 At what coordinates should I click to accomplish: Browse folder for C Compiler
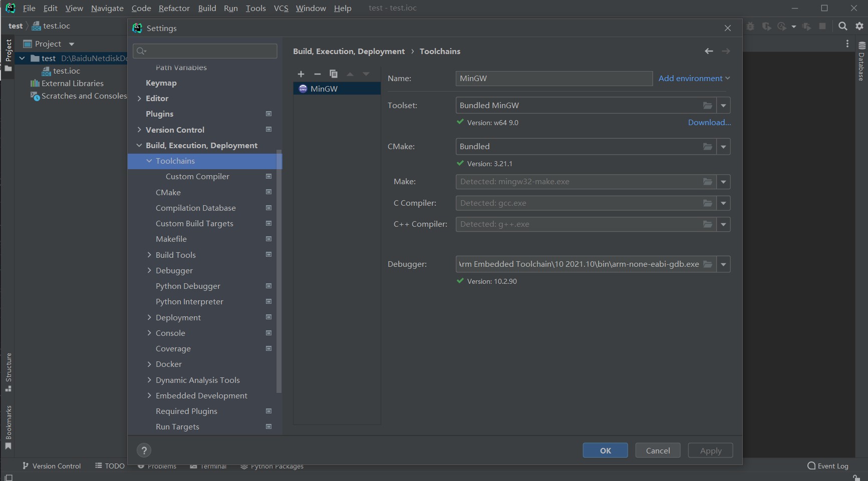pyautogui.click(x=707, y=203)
